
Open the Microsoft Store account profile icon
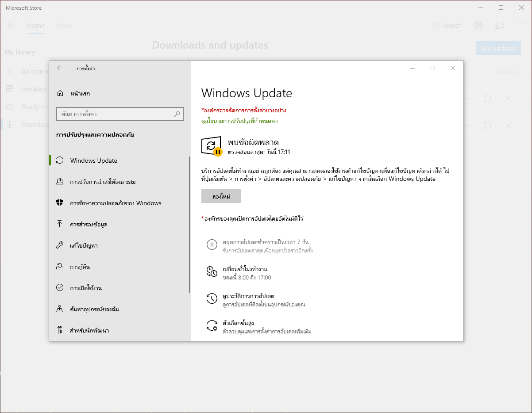point(478,26)
